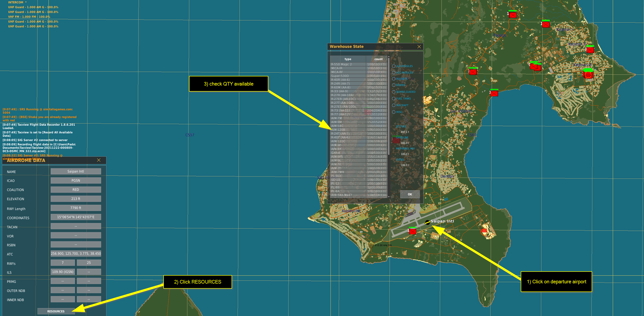Image resolution: width=644 pixels, height=316 pixels.
Task: Select the AIM-120B row in the warehouse list
Action: 359,130
